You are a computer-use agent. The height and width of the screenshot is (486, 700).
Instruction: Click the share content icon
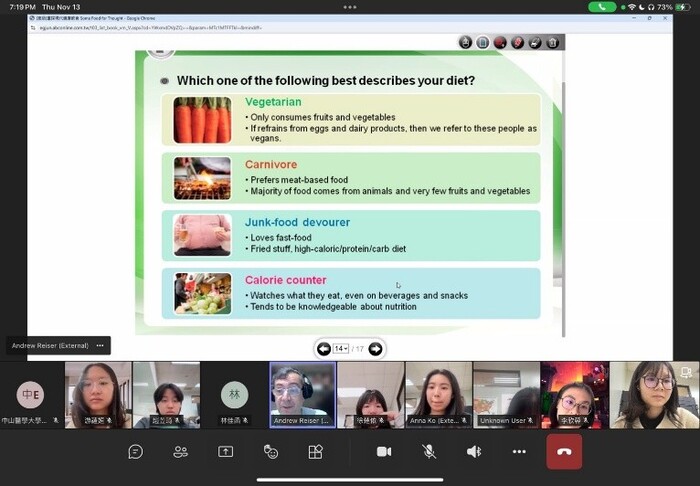pyautogui.click(x=225, y=452)
